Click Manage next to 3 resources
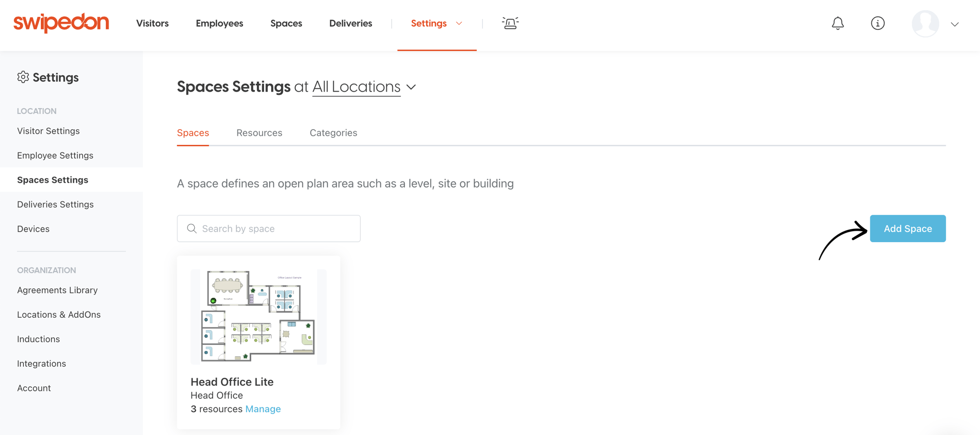The height and width of the screenshot is (435, 980). coord(263,409)
